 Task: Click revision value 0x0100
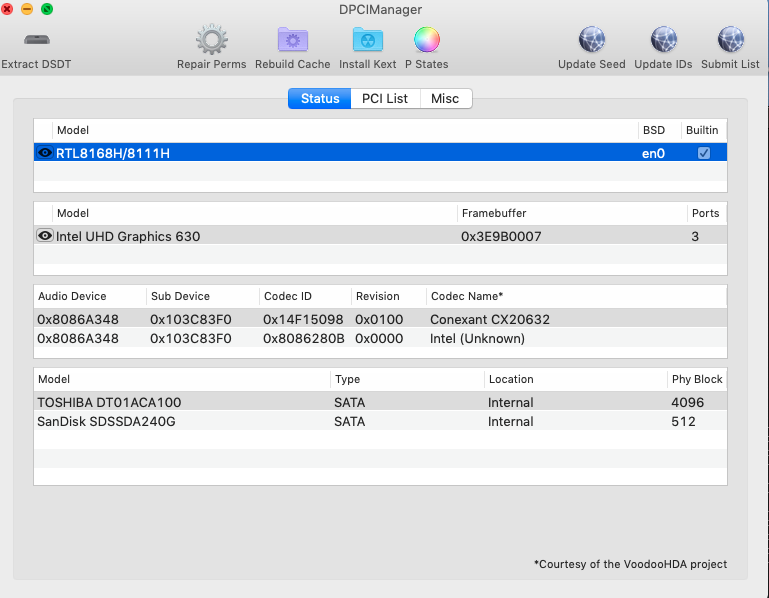pos(379,319)
